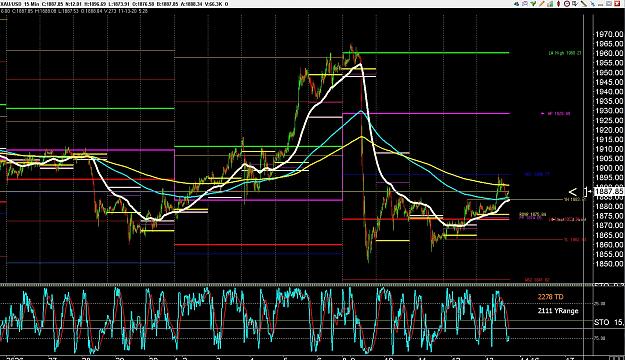Select the dark ruler drawing tool
The image size is (625, 360).
(584, 4)
